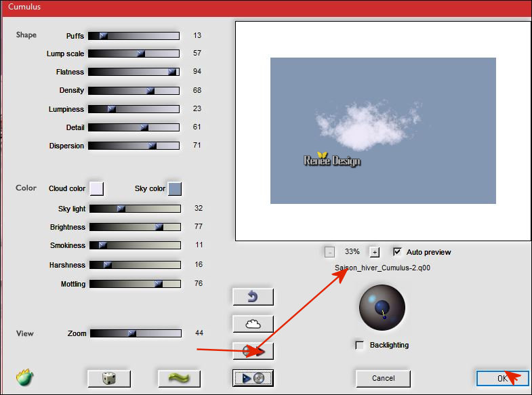Viewport: 532px width, 395px height.
Task: Click the dice randomize button
Action: 109,378
